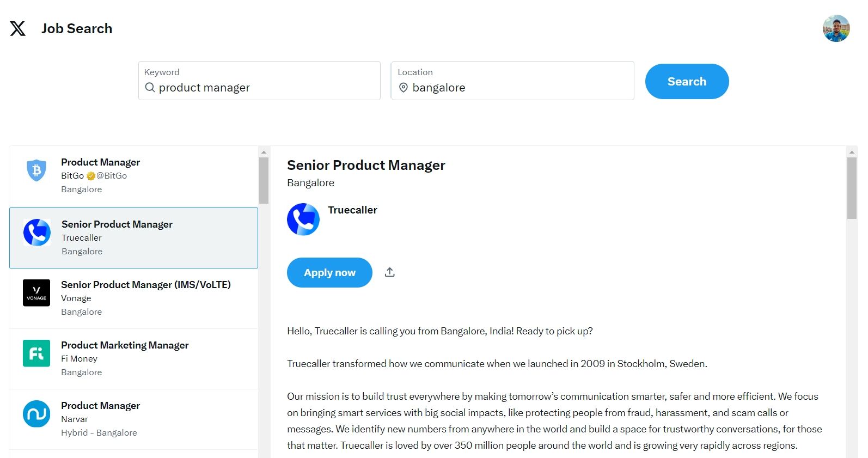Click the Fi Money logo icon
This screenshot has width=868, height=458.
pos(36,353)
